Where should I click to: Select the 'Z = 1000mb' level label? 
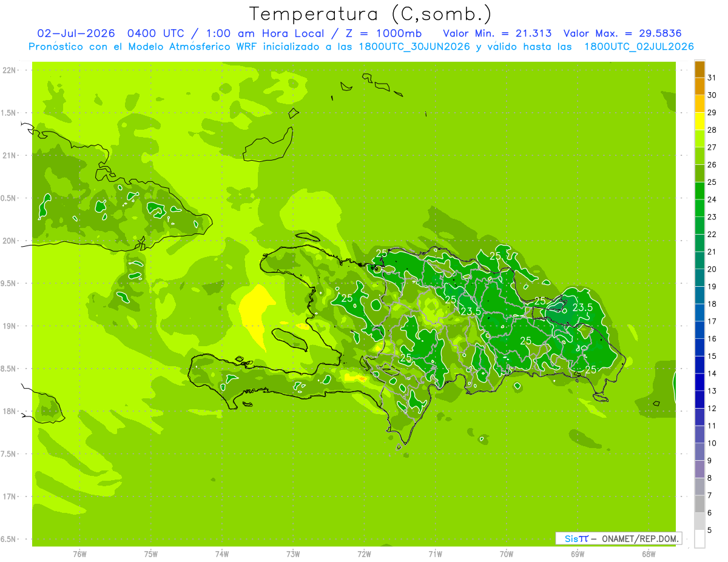385,33
